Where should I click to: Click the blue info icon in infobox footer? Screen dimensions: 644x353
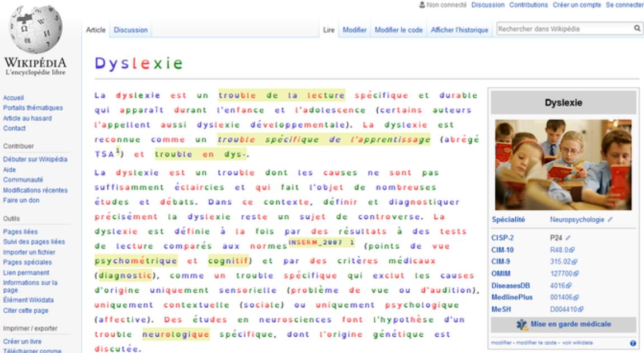pos(633,343)
